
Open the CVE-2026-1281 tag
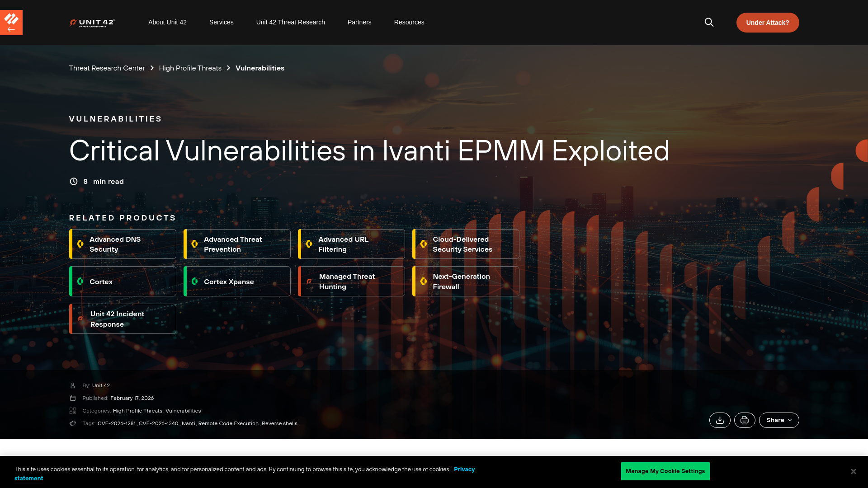[117, 423]
